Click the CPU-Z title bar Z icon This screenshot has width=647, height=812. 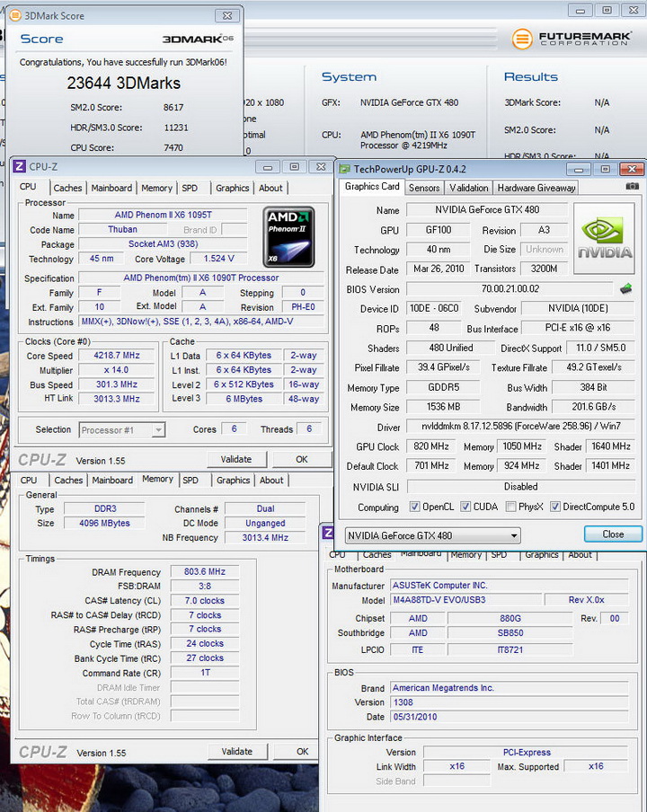pos(19,166)
